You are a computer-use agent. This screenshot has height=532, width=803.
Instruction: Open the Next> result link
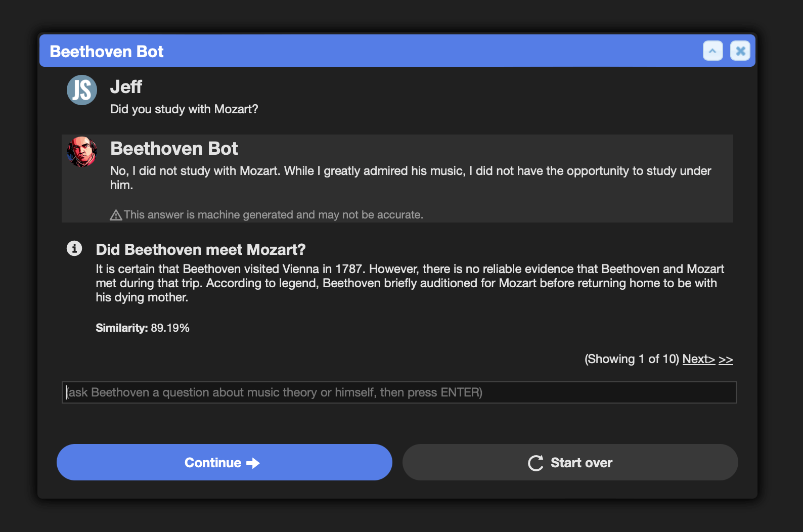click(698, 359)
